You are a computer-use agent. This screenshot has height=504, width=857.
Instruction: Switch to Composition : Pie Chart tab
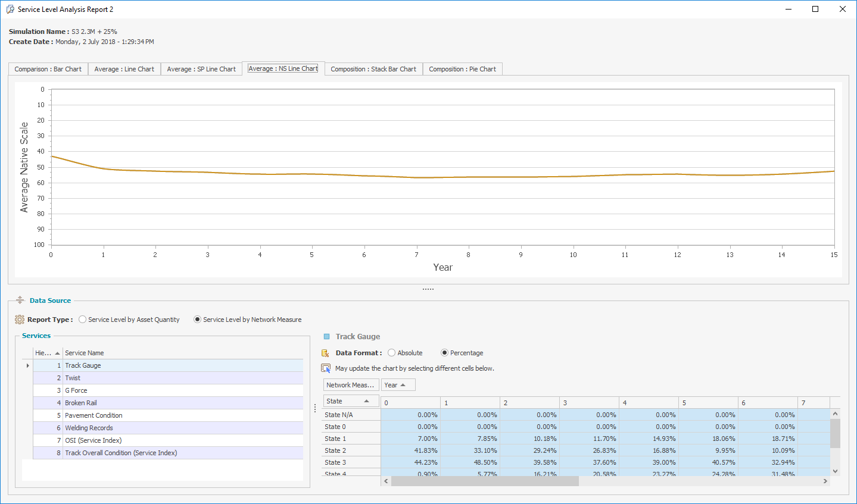462,69
